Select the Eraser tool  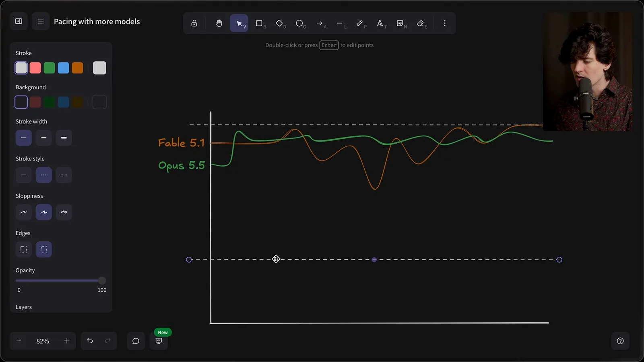[x=421, y=23]
